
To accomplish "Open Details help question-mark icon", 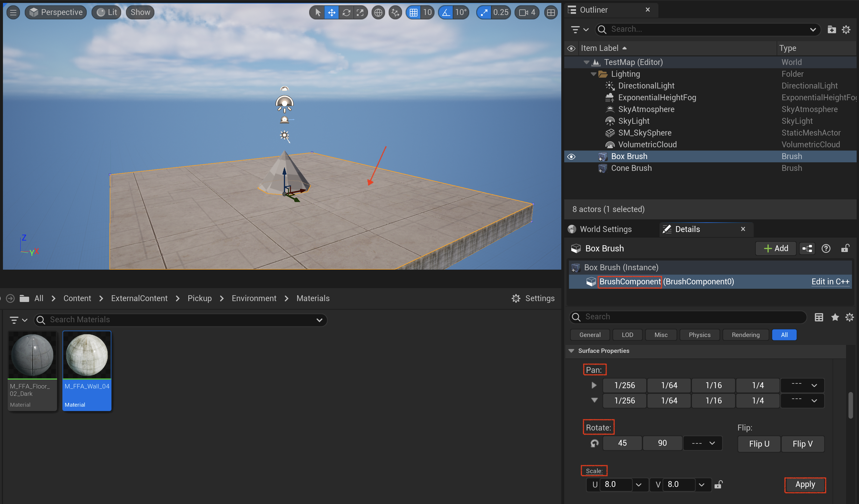I will (826, 249).
